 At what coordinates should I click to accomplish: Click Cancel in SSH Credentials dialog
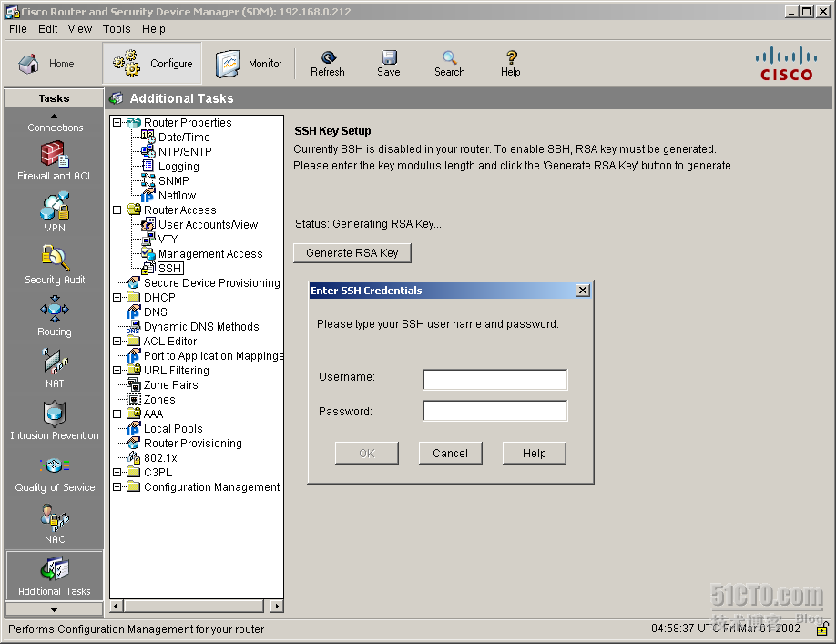coord(451,453)
